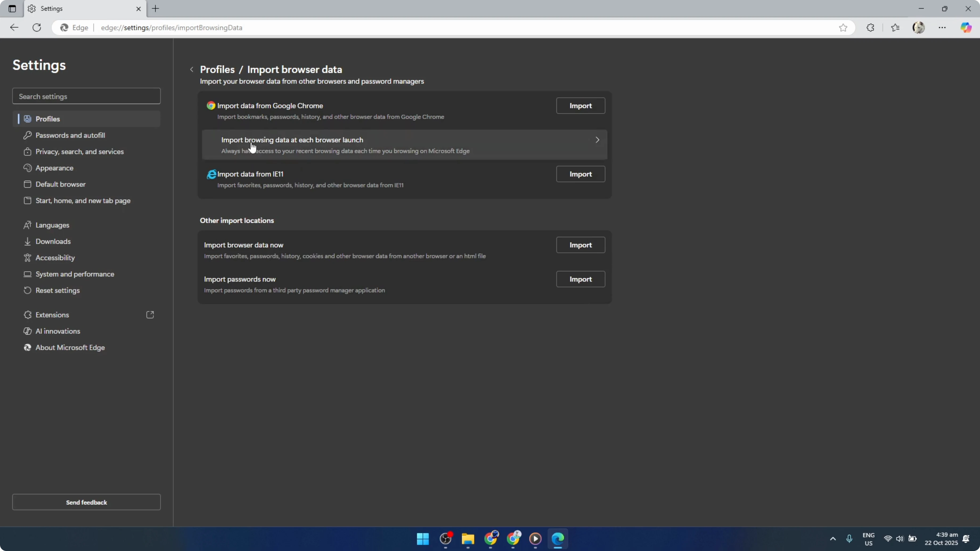Open Languages settings
This screenshot has width=980, height=551.
[x=86, y=225]
